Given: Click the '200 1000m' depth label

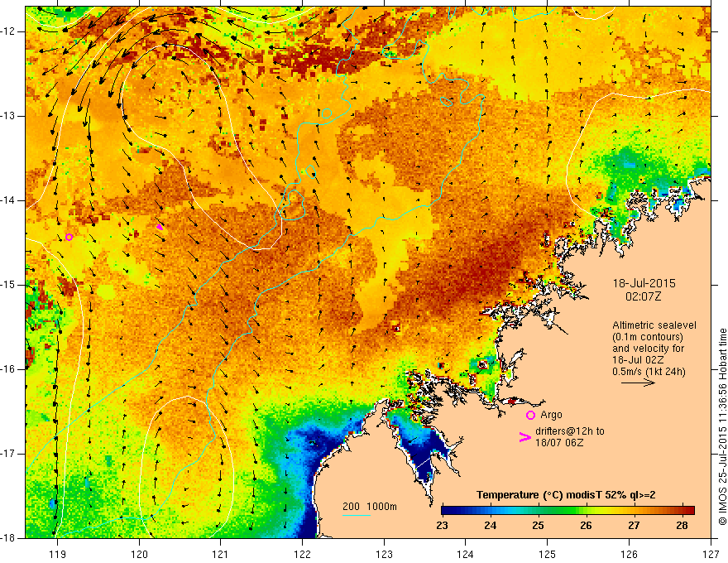Looking at the screenshot, I should [x=370, y=507].
